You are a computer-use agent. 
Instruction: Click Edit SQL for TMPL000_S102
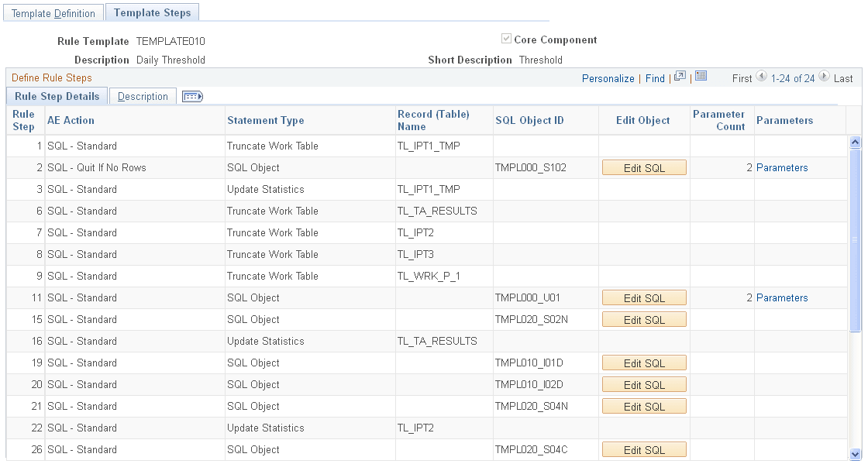tap(644, 168)
